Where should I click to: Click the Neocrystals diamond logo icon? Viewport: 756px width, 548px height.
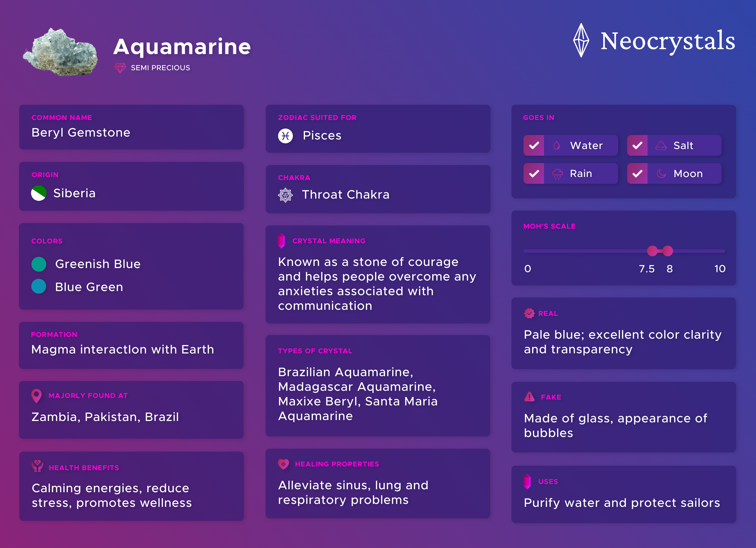point(581,40)
